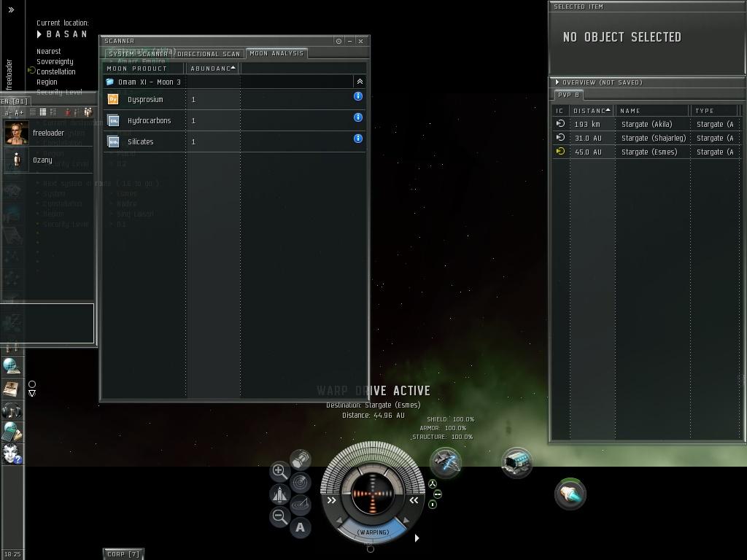Switch chat member list to compact view

coord(32,112)
